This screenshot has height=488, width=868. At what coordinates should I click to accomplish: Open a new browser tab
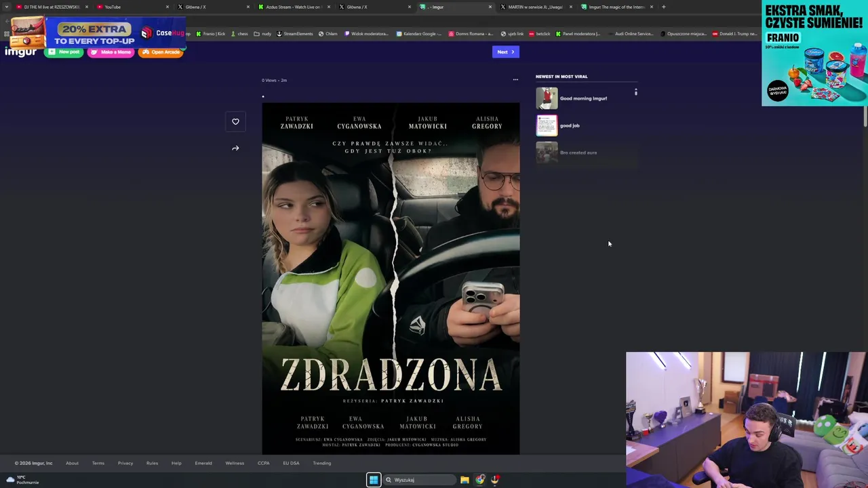click(663, 7)
